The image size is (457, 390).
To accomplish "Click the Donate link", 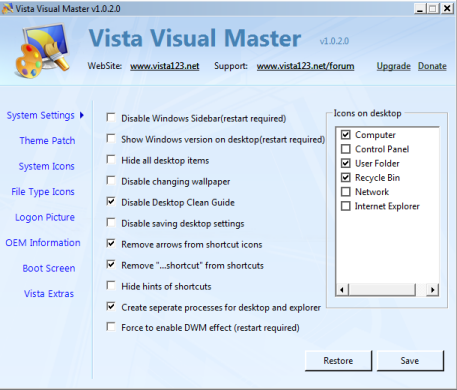I will [x=432, y=66].
